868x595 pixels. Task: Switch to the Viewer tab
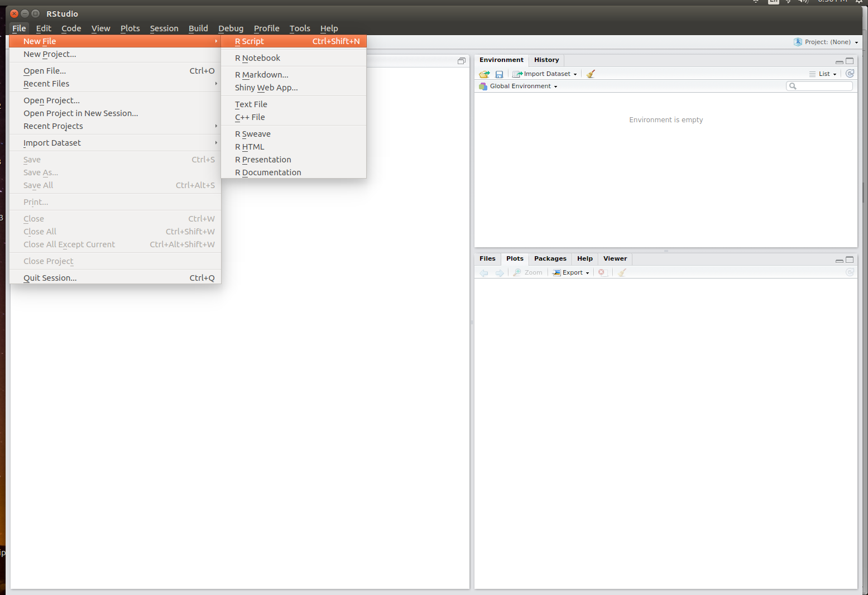coord(615,259)
